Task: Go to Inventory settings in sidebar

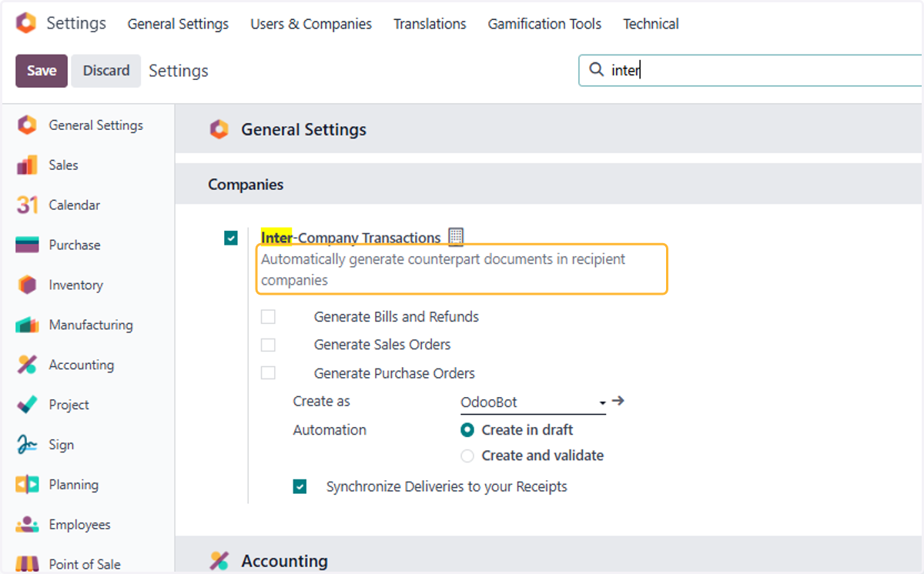Action: 75,285
